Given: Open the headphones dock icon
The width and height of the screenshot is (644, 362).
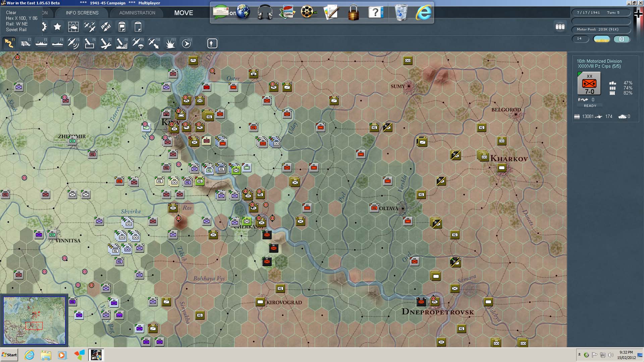Looking at the screenshot, I should (x=265, y=12).
